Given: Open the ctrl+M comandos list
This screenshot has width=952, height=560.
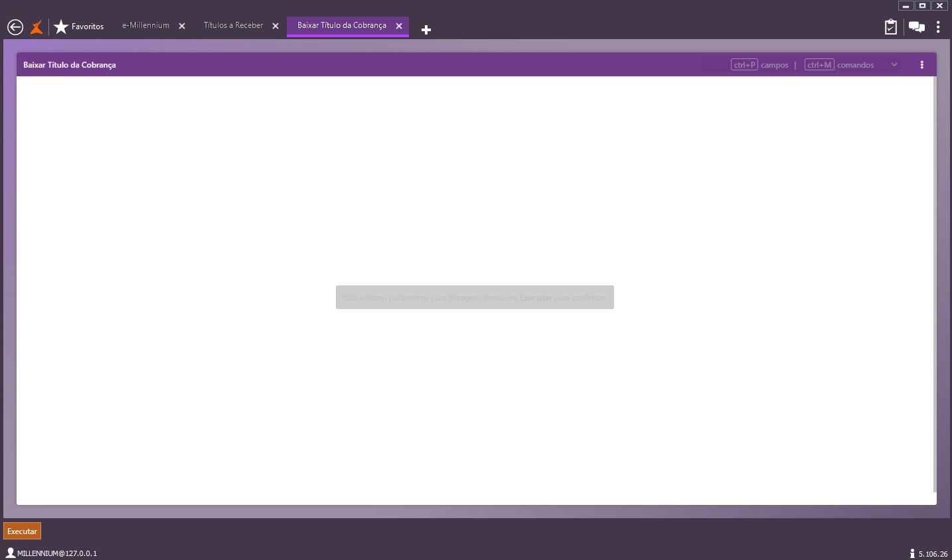Looking at the screenshot, I should 839,65.
